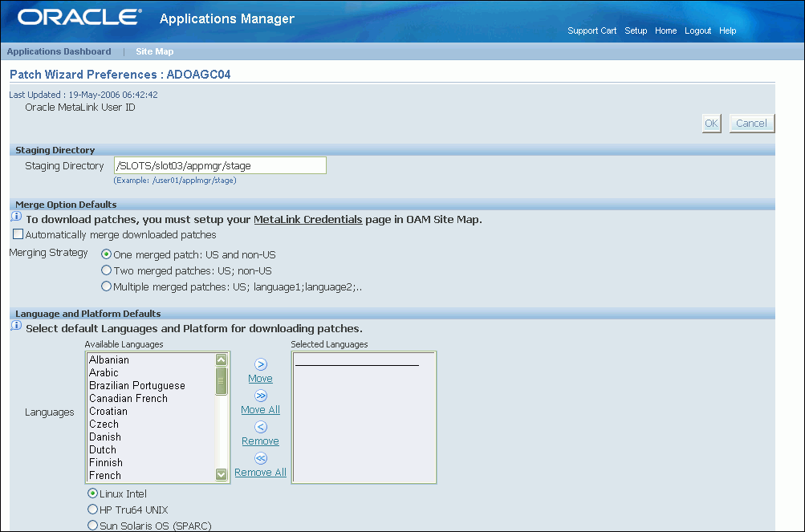Click the OK button
This screenshot has height=532, width=805.
point(711,124)
